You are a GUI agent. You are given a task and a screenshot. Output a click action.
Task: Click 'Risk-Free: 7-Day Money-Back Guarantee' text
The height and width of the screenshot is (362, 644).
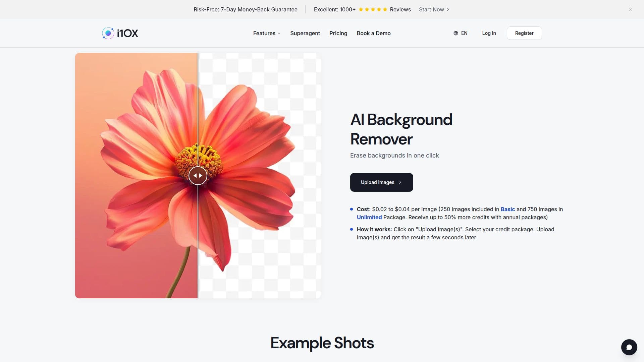pyautogui.click(x=246, y=9)
